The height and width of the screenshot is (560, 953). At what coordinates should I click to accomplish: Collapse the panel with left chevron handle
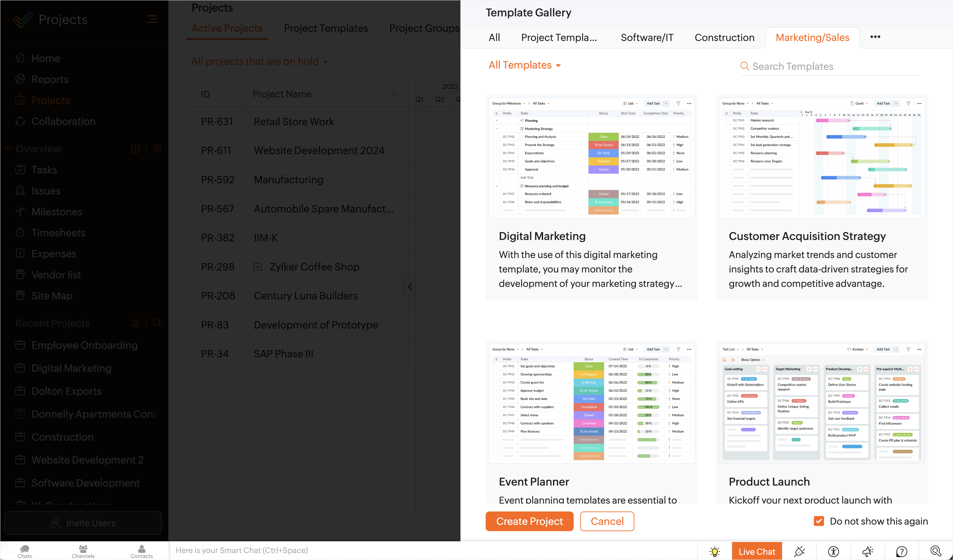[x=410, y=287]
